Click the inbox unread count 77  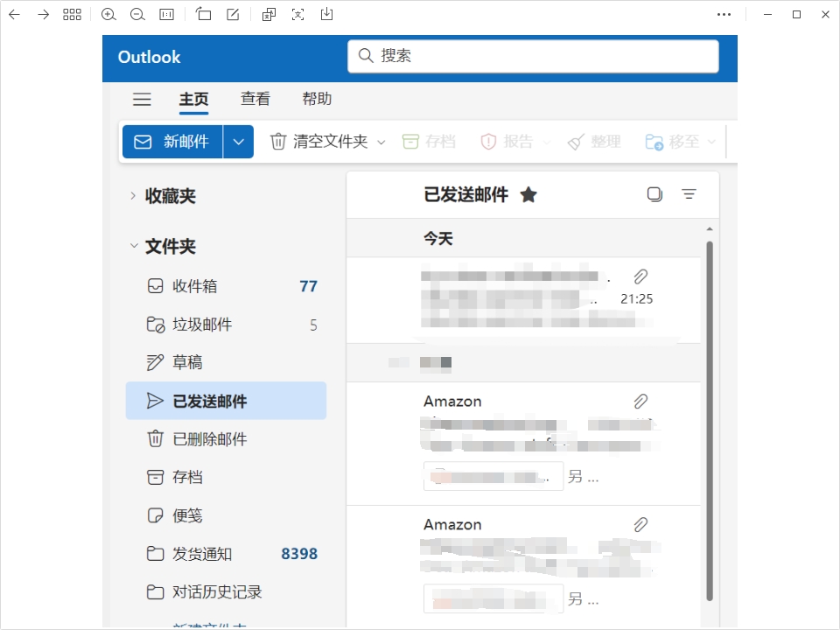coord(308,286)
